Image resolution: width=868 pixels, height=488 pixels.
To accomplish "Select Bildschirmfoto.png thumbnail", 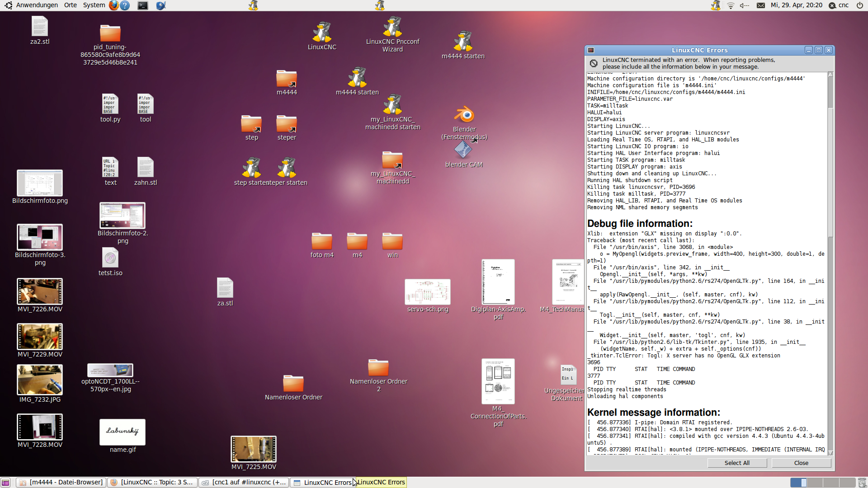I will tap(40, 183).
